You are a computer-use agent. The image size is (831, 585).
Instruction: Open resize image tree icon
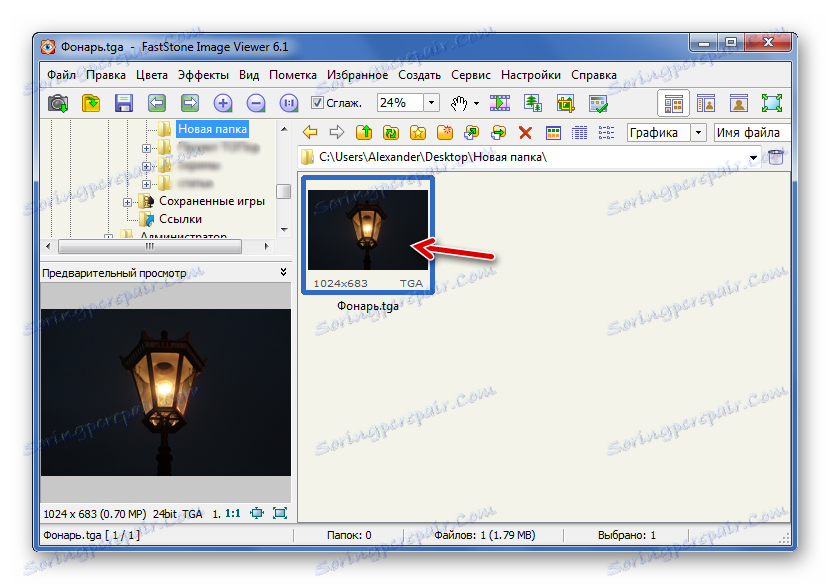pyautogui.click(x=533, y=103)
